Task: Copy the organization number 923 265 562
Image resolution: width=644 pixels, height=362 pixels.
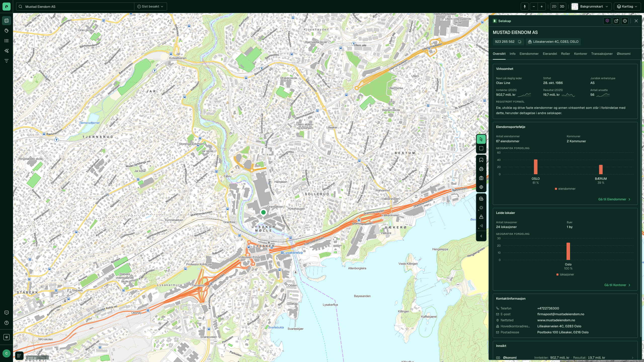Action: (x=519, y=42)
